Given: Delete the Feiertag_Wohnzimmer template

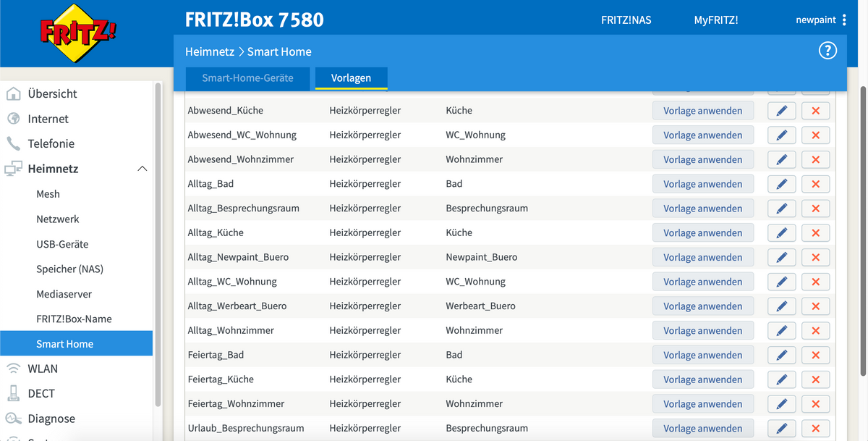Looking at the screenshot, I should coord(815,404).
